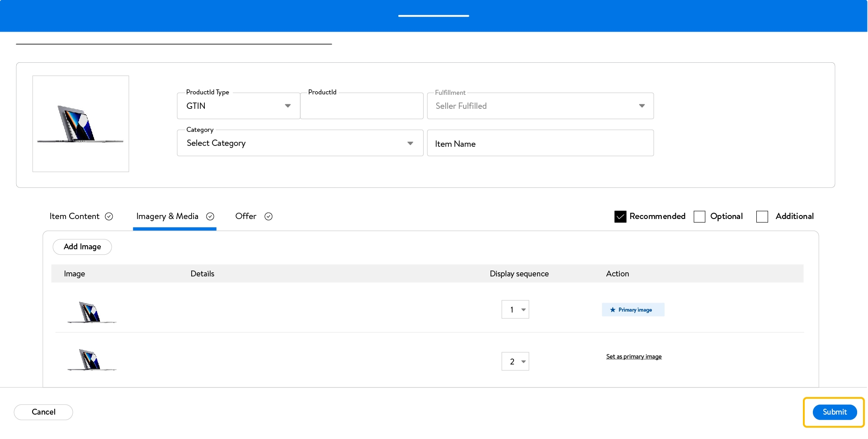
Task: Click the second row laptop image thumbnail
Action: pos(92,360)
